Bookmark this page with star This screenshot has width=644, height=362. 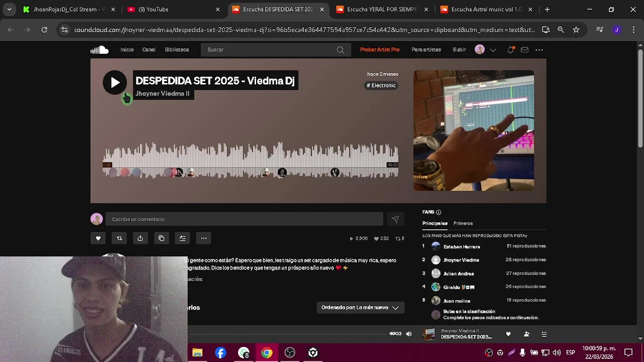[x=576, y=30]
